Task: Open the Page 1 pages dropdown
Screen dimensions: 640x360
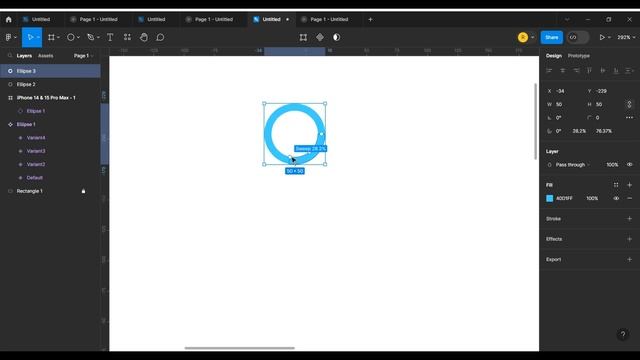Action: [x=84, y=56]
